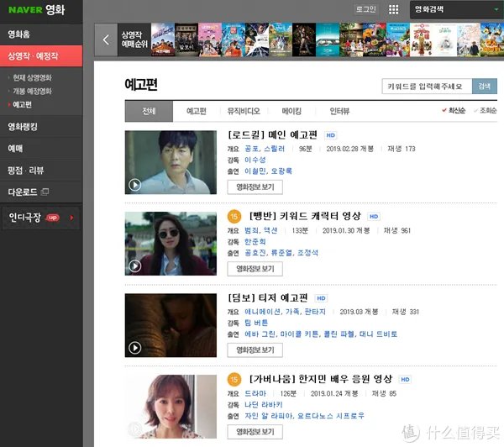Switch to the 뮤직비디오 tab

point(244,111)
